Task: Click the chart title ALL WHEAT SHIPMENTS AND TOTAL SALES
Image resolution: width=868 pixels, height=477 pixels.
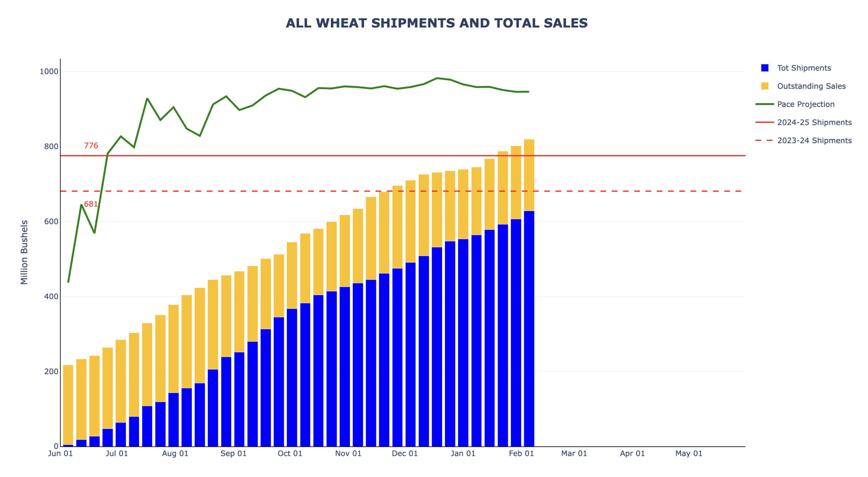Action: pos(436,23)
